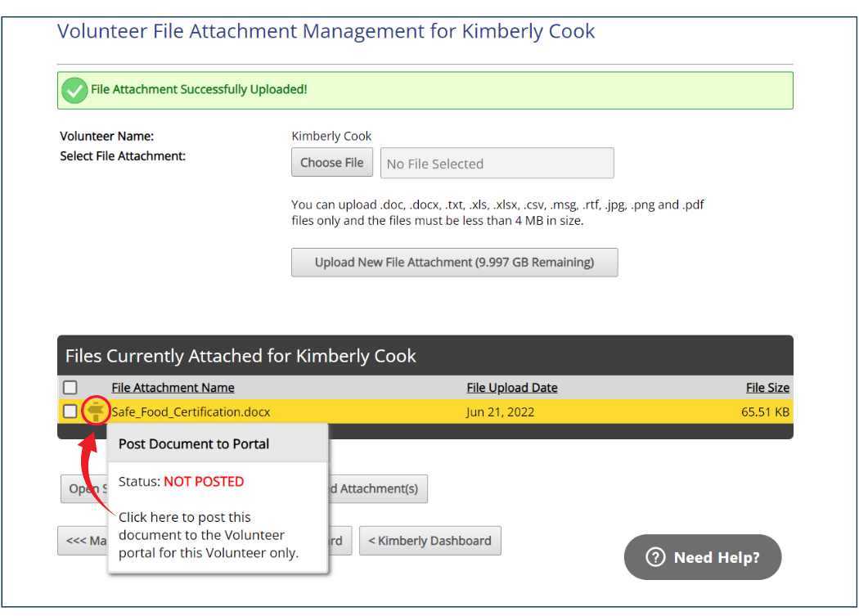The image size is (859, 616).
Task: Click the partially hidden Attachment(s) button
Action: coord(378,489)
